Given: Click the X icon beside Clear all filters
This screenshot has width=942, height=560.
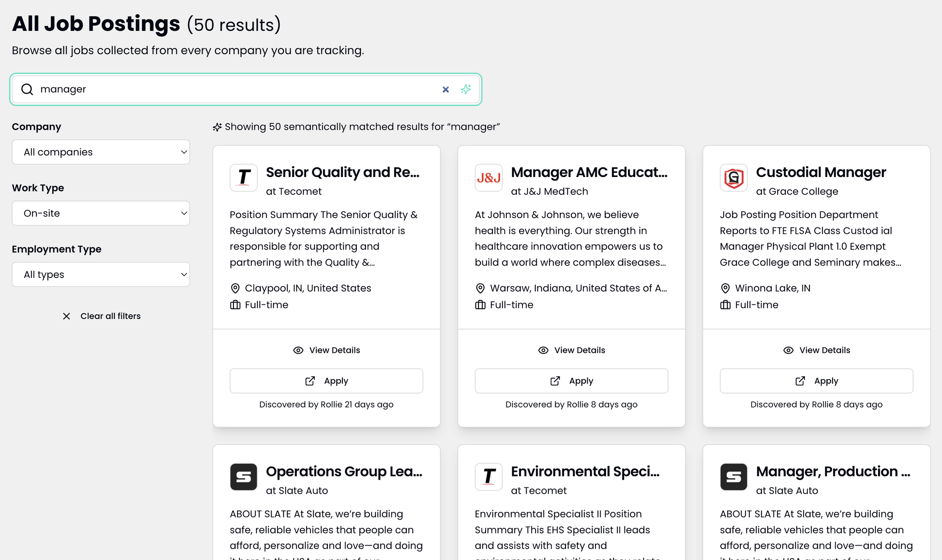Looking at the screenshot, I should tap(66, 316).
